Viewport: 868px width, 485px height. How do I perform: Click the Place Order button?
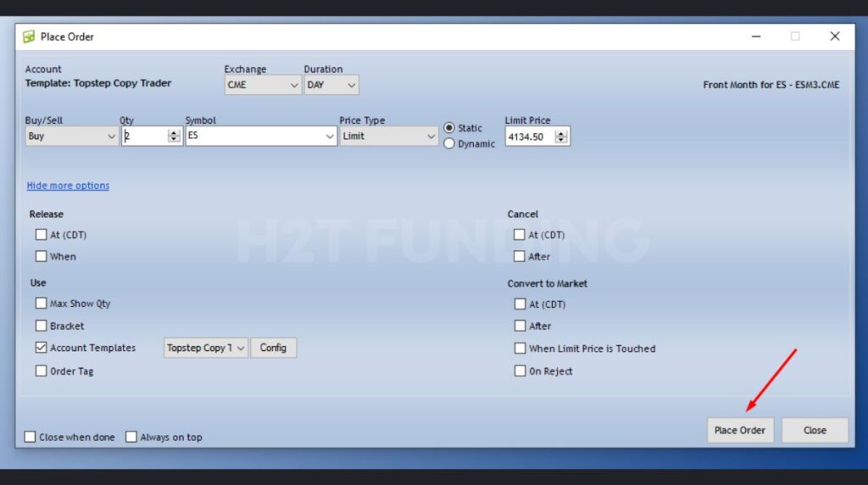click(x=740, y=430)
